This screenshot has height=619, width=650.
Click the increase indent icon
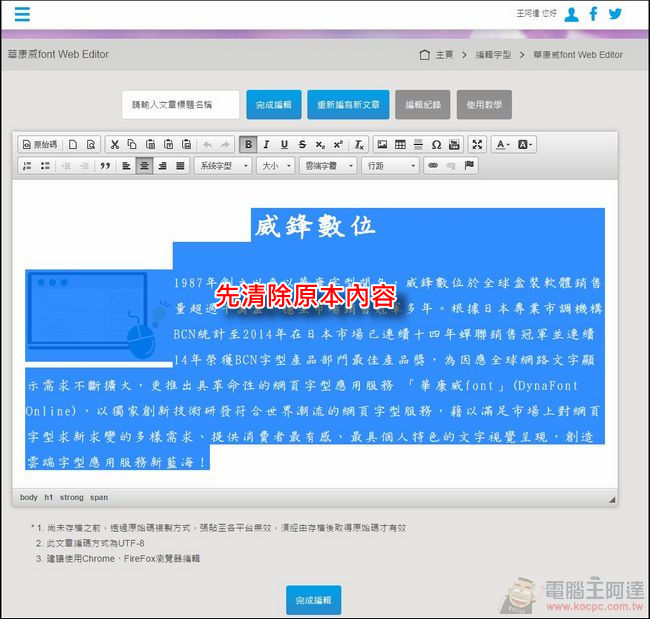pos(84,166)
